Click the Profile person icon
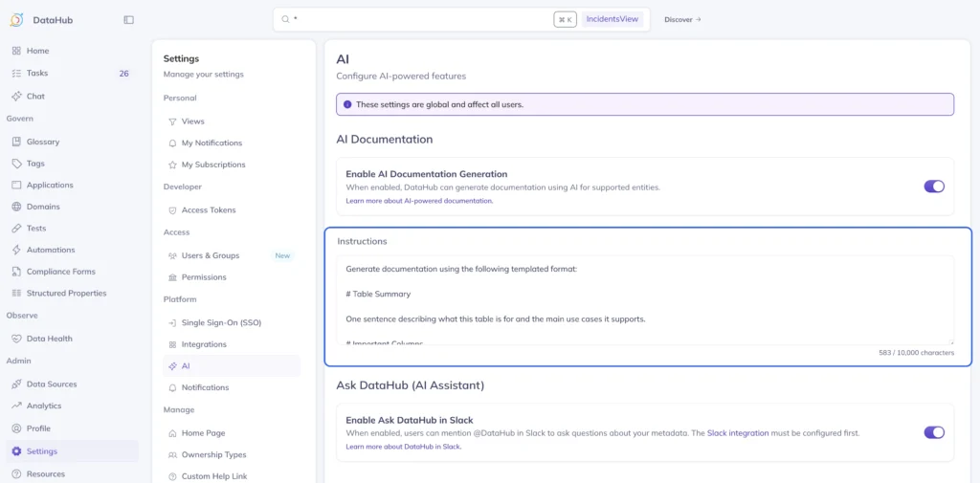 point(17,428)
